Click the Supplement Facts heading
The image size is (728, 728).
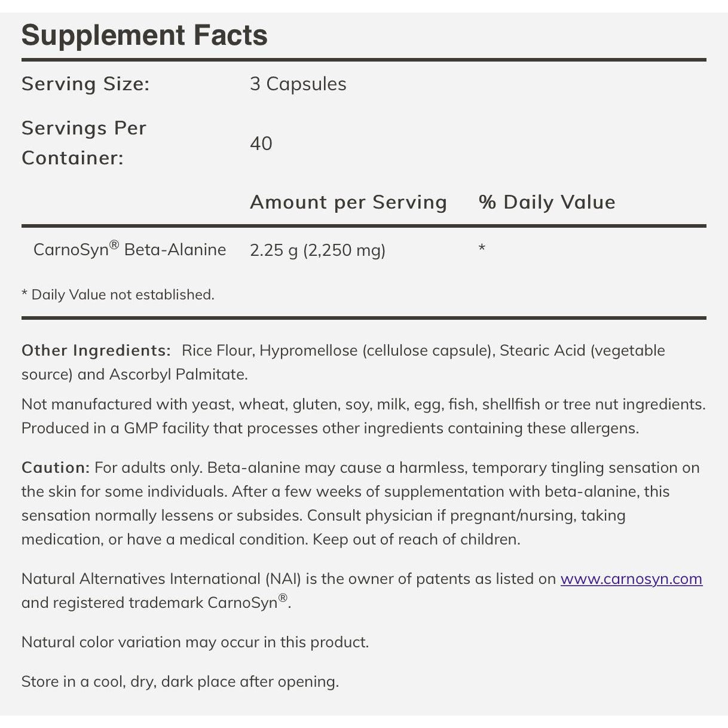coord(144,35)
